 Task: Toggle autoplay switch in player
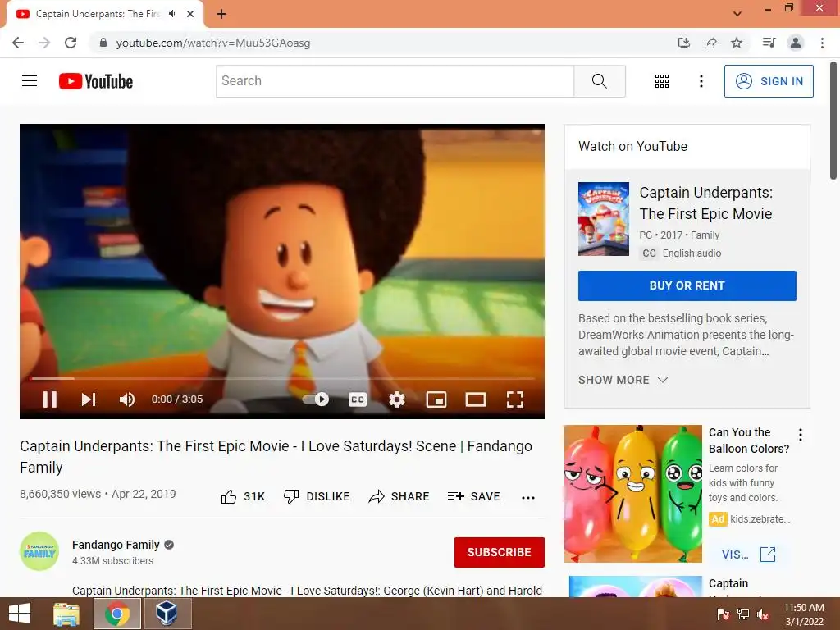click(x=316, y=399)
